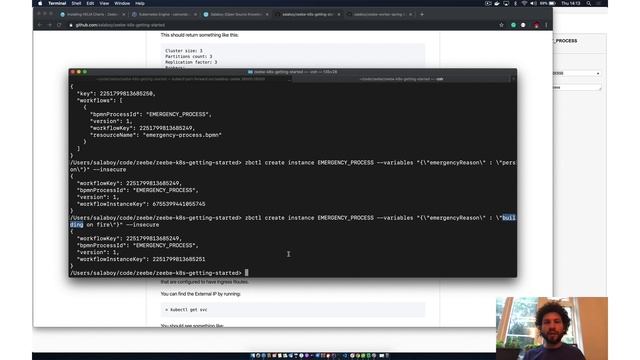The image size is (640, 360).
Task: Open the Help menu
Action: point(140,3)
